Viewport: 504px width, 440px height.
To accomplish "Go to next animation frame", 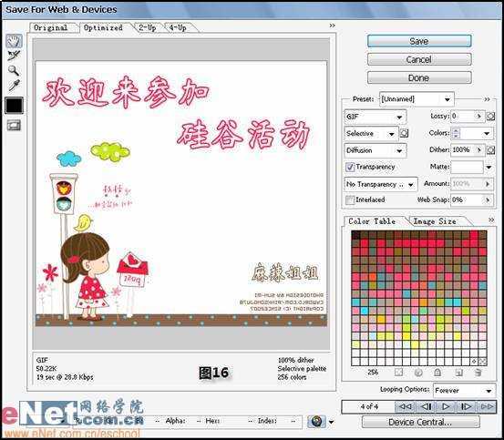I will (x=466, y=406).
